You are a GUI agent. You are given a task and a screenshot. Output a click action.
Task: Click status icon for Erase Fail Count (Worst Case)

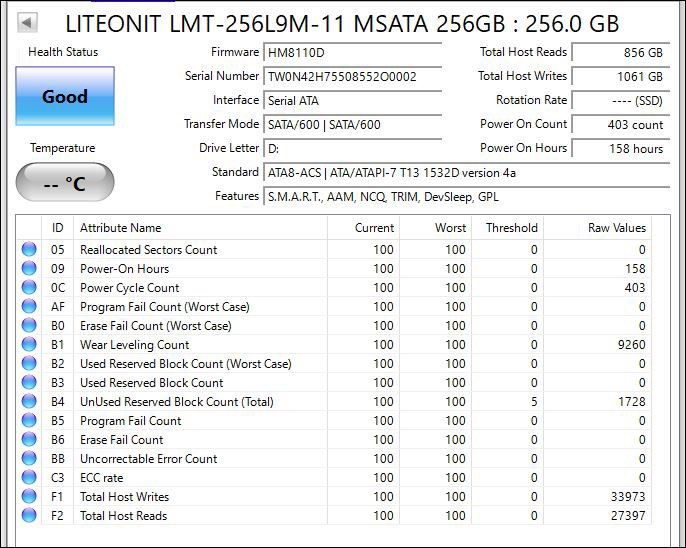click(29, 325)
